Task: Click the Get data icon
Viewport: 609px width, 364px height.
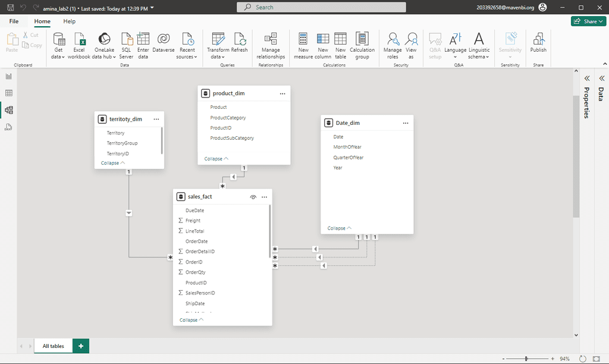Action: tap(58, 39)
